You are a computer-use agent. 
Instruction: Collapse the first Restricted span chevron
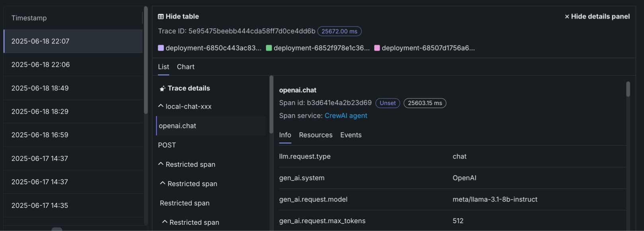(x=161, y=164)
